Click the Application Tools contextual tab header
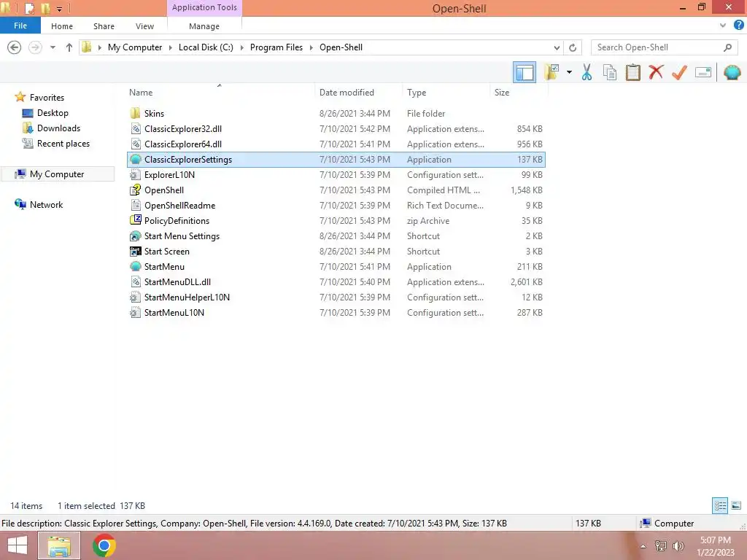The height and width of the screenshot is (560, 747). coord(204,7)
